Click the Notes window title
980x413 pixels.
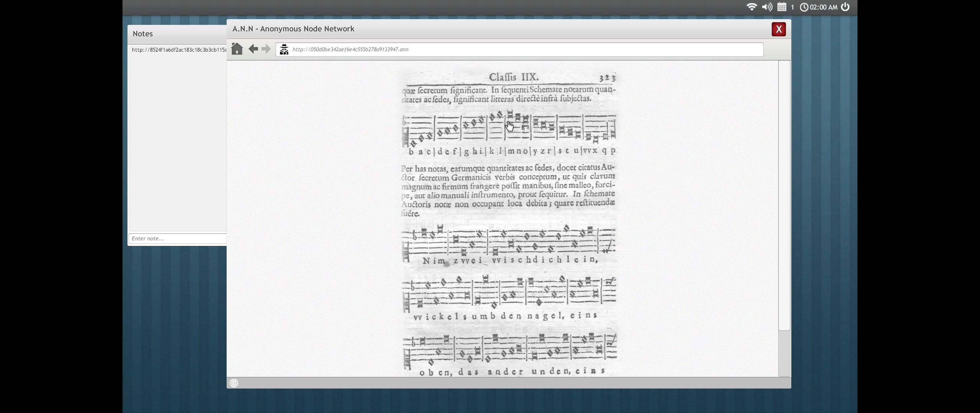pos(143,34)
